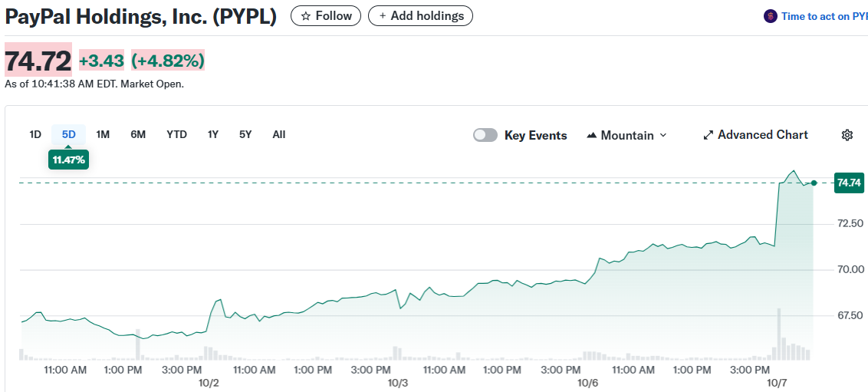Click the plus icon in Add holdings
This screenshot has height=392, width=868.
tap(383, 16)
